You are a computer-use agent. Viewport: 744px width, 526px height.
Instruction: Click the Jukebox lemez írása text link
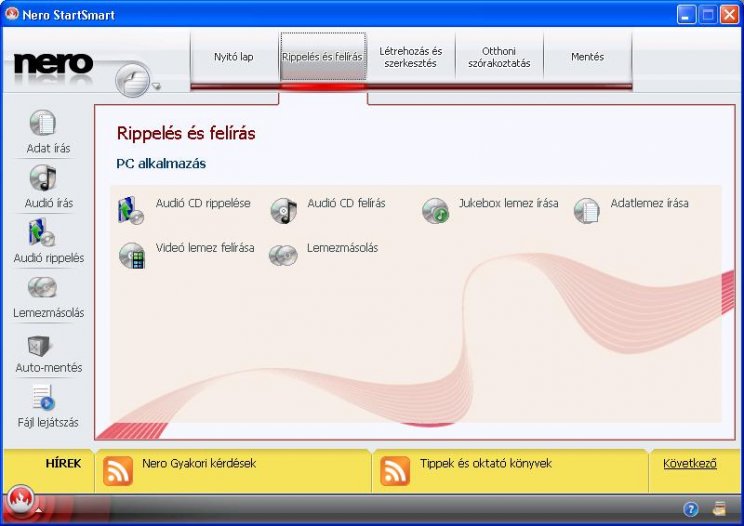[x=509, y=203]
